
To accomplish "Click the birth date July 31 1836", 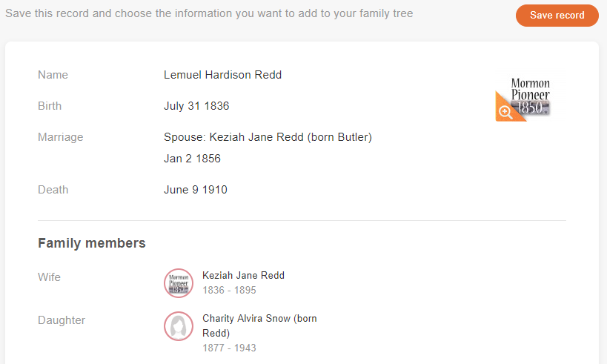I will coord(196,106).
